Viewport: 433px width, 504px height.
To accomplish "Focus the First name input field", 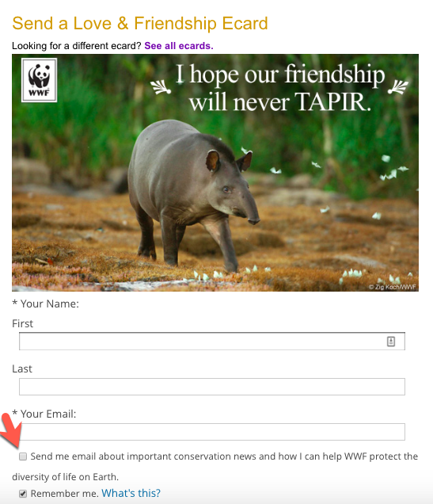I will pos(212,342).
